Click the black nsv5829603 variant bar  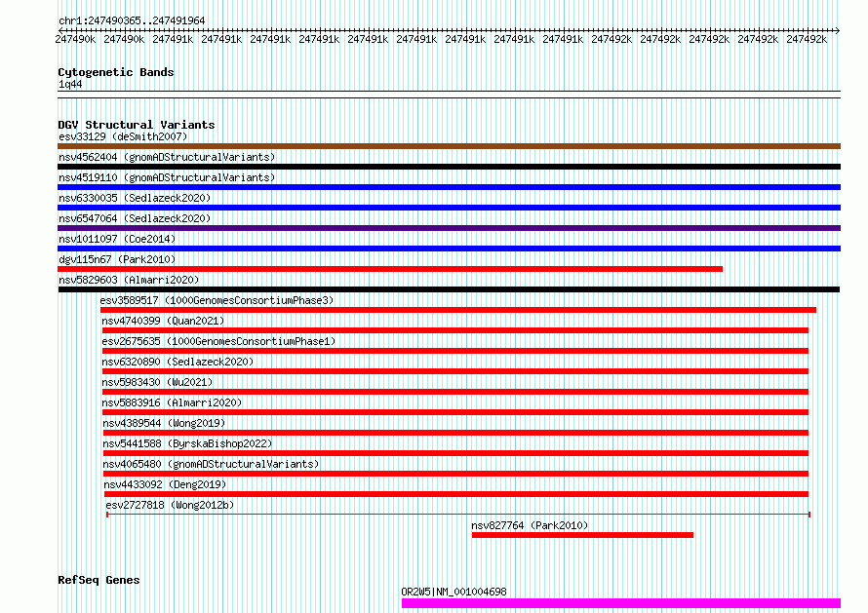pyautogui.click(x=449, y=289)
